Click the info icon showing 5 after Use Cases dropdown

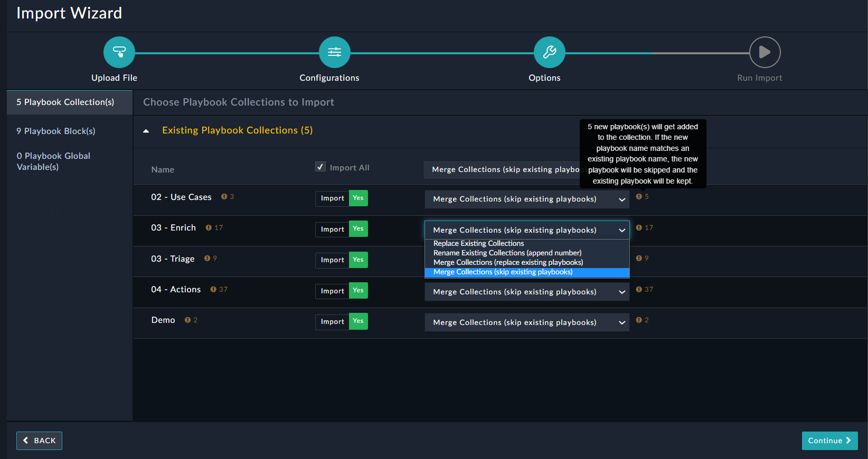pos(639,197)
